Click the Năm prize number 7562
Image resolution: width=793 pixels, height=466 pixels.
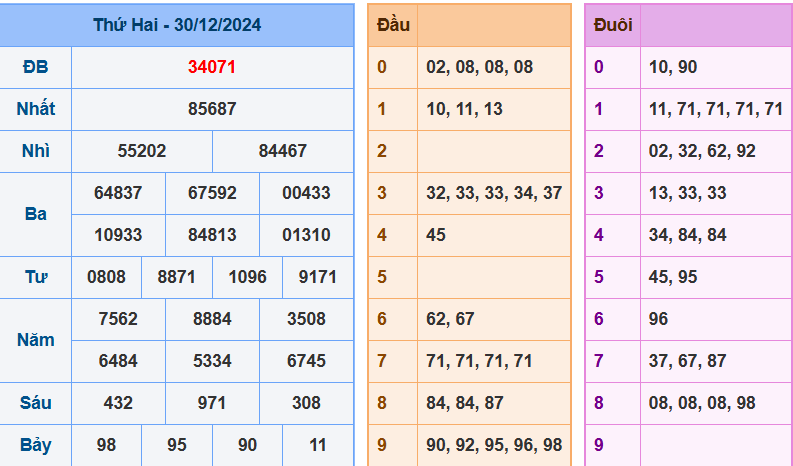[118, 319]
